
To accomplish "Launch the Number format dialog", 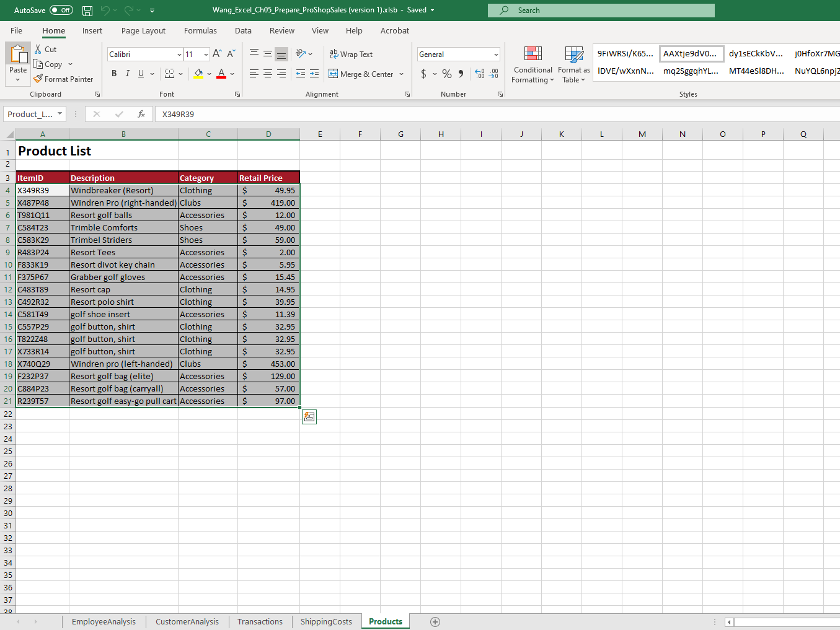I will 500,94.
